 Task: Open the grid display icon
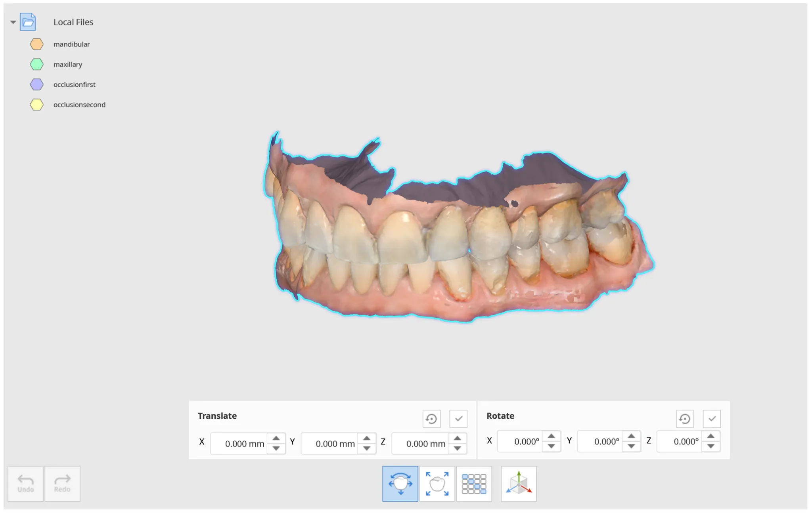click(474, 484)
